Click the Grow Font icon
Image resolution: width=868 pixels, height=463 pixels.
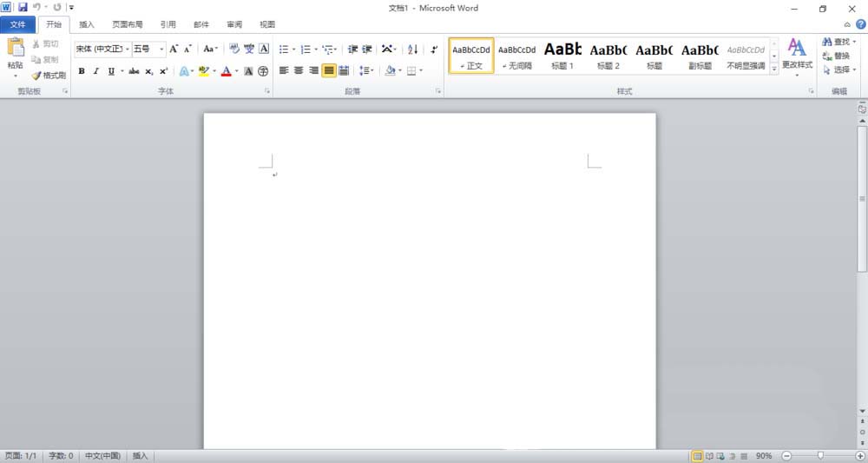(174, 50)
